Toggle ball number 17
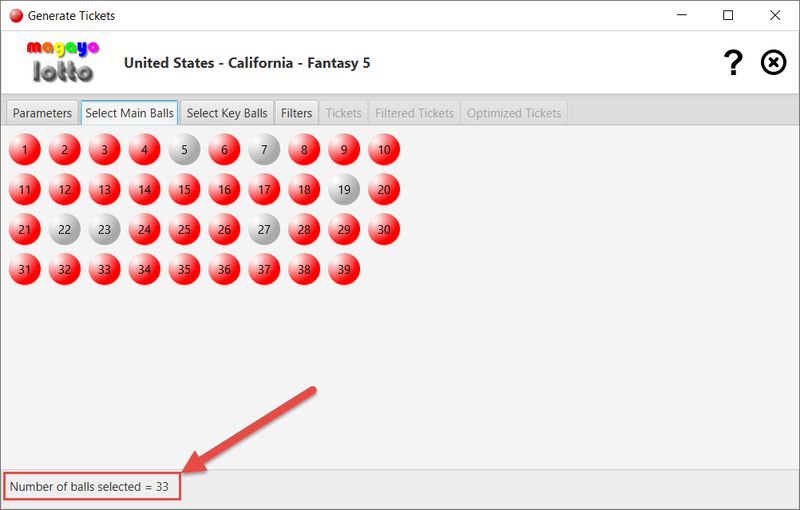 (264, 189)
